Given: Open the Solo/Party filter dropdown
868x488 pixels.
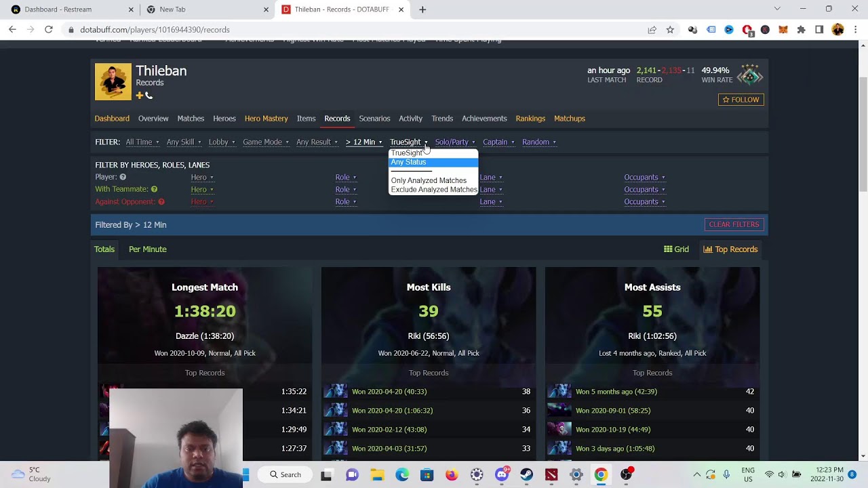Looking at the screenshot, I should pos(455,142).
